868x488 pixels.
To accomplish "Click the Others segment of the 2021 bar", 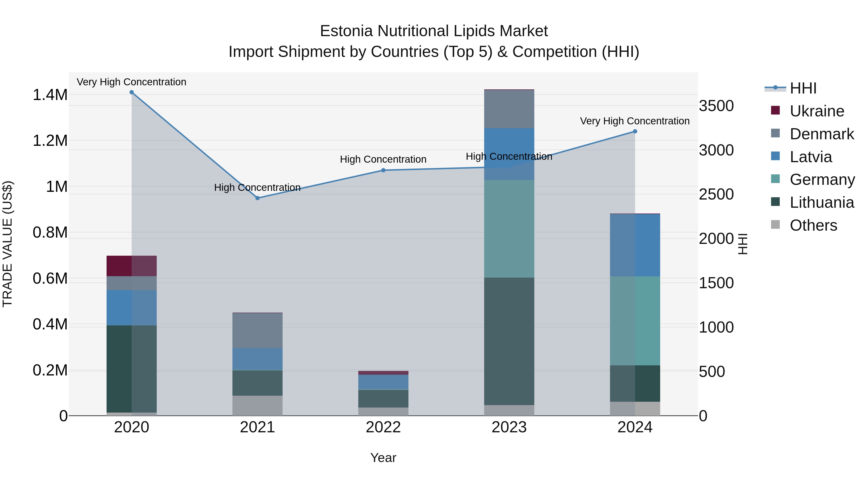I will click(x=258, y=406).
